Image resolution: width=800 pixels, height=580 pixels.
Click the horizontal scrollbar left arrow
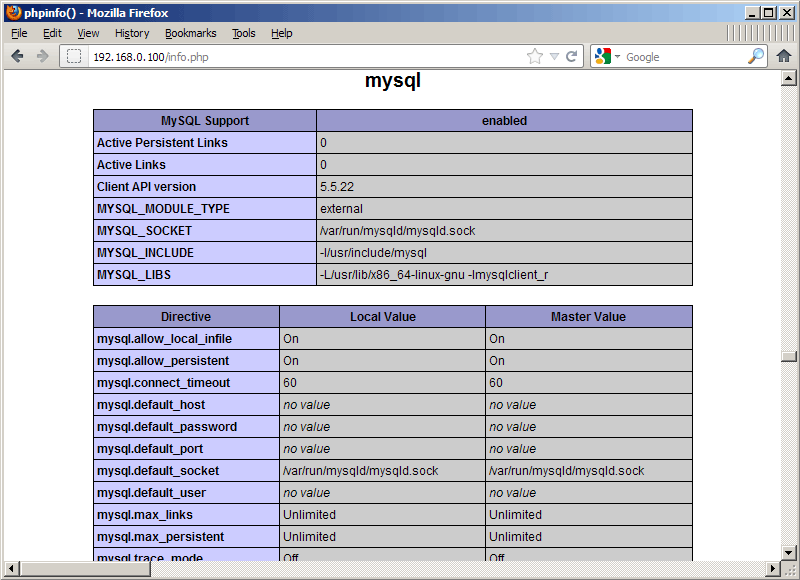click(x=11, y=568)
